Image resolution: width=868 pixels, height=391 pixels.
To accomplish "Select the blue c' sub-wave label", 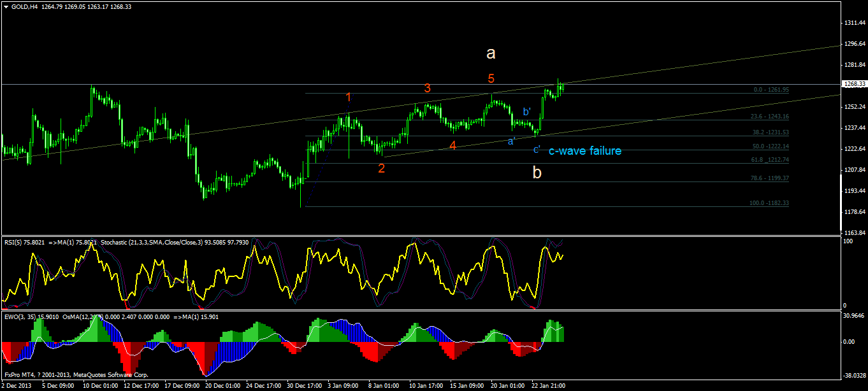I will pos(537,150).
